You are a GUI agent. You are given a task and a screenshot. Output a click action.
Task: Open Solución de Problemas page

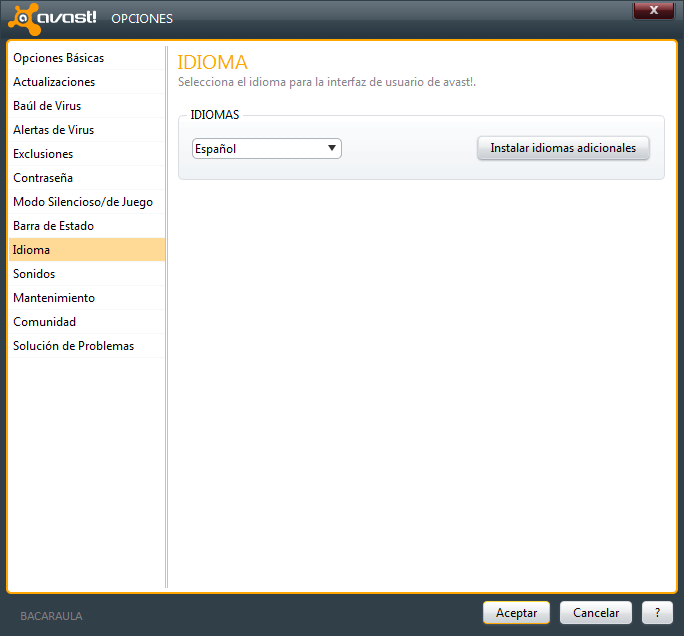[73, 346]
